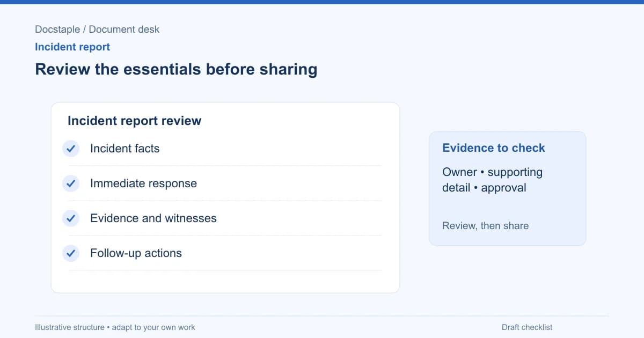Click the 'Evidence to check' panel heading
The image size is (644, 338).
(x=493, y=148)
